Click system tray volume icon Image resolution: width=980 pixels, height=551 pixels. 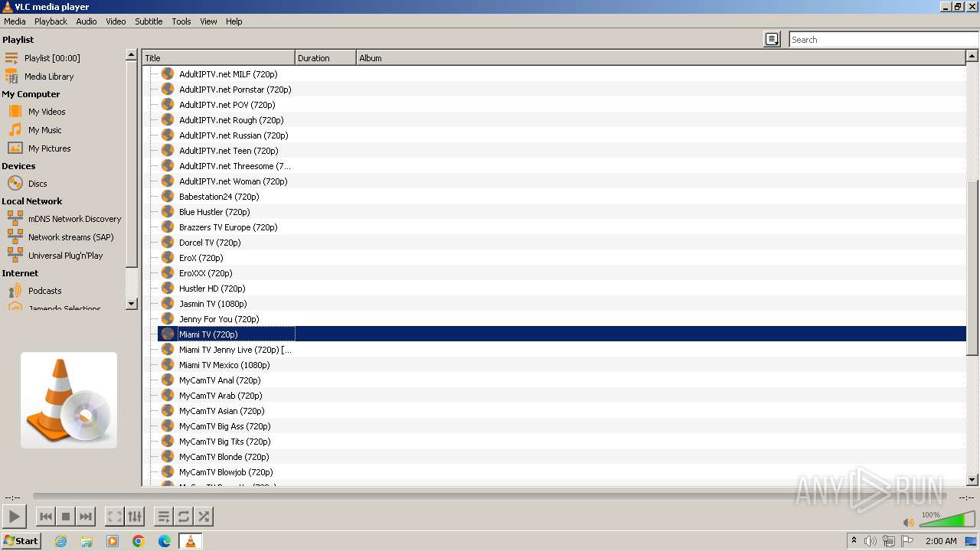point(871,541)
